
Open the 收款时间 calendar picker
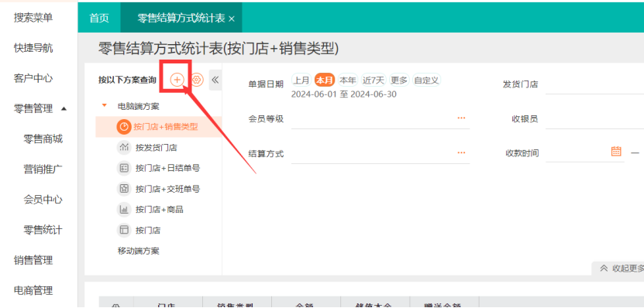click(x=616, y=151)
